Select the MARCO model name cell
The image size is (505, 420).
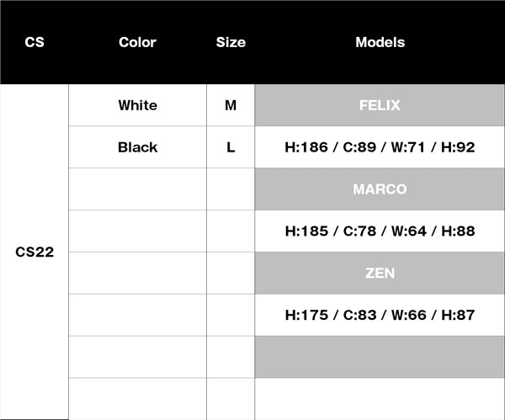click(x=380, y=189)
